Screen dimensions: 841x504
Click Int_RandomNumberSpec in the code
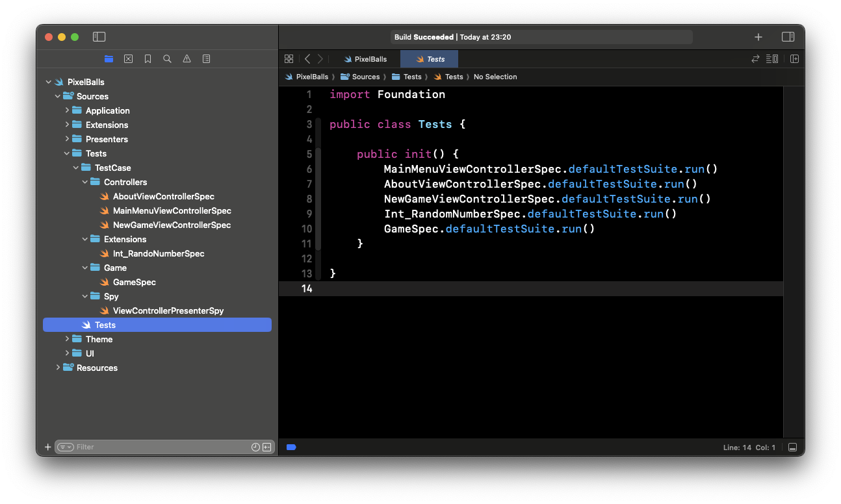tap(452, 214)
